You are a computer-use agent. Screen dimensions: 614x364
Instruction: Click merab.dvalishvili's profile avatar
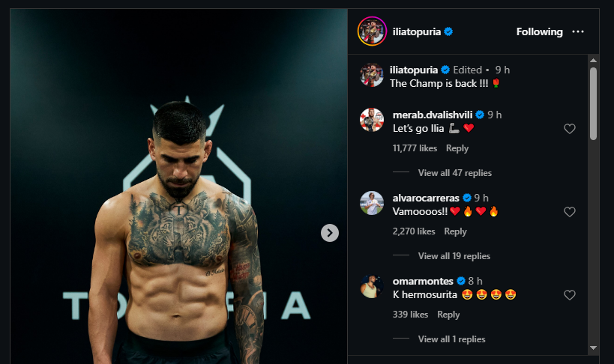pos(372,119)
